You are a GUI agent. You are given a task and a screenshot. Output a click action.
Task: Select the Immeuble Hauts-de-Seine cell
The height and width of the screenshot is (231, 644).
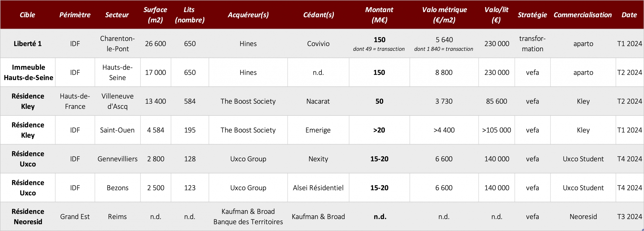(x=28, y=72)
